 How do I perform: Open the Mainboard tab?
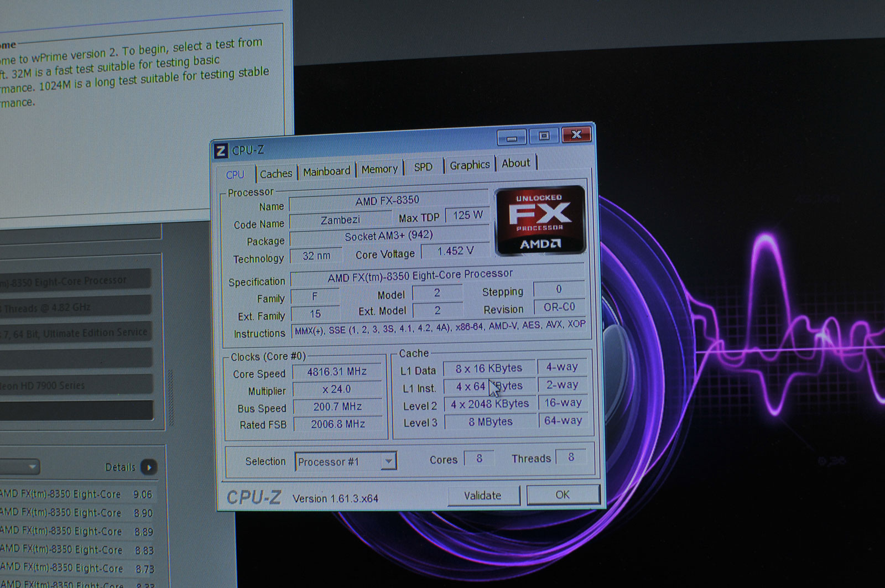[326, 170]
